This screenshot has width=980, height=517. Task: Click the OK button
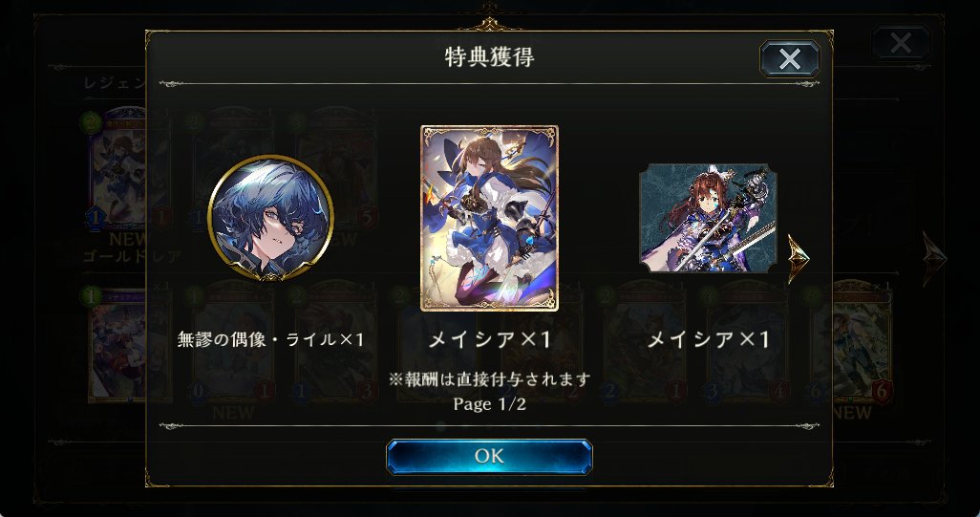pos(489,457)
